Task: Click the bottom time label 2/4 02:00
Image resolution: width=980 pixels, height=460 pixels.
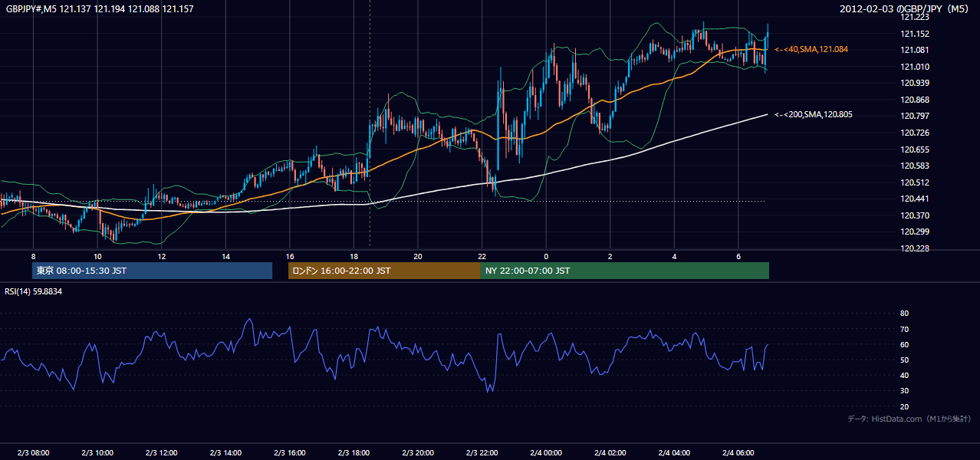Action: click(x=610, y=452)
